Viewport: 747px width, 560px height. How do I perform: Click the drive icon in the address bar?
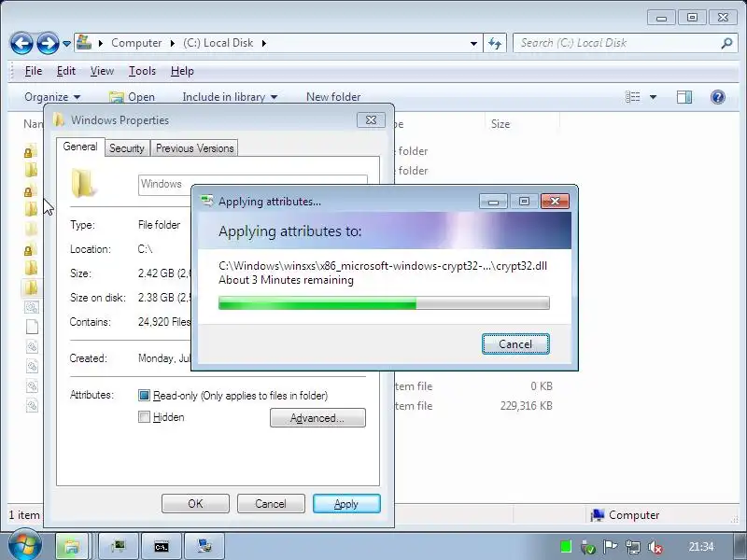[x=84, y=42]
